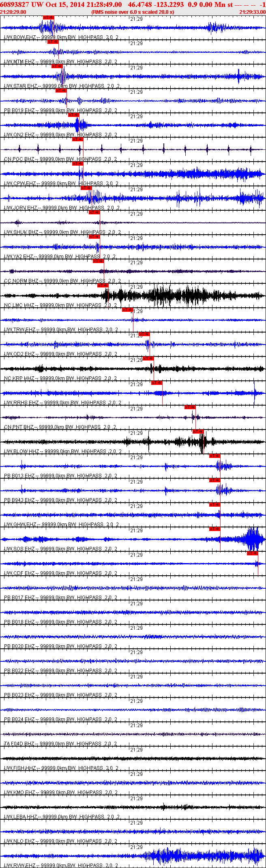
Task: Click the event header '60893827 UW Oct 15, 2014'
Action: pos(43,4)
